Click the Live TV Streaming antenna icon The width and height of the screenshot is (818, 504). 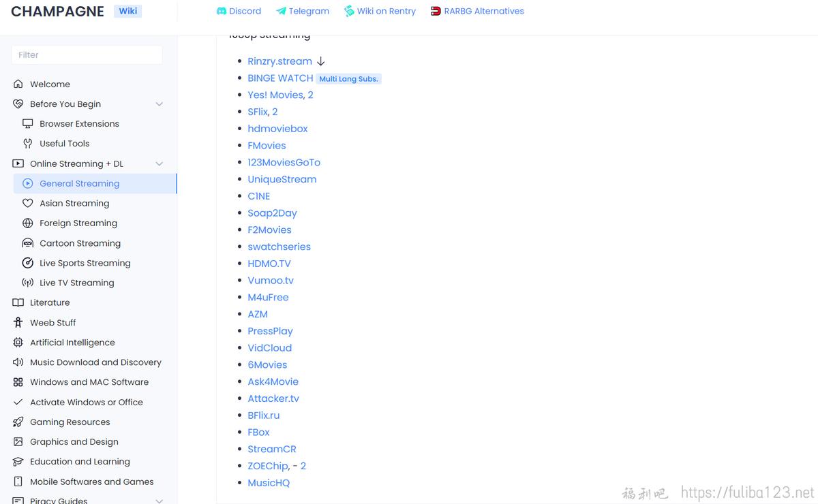pyautogui.click(x=28, y=283)
